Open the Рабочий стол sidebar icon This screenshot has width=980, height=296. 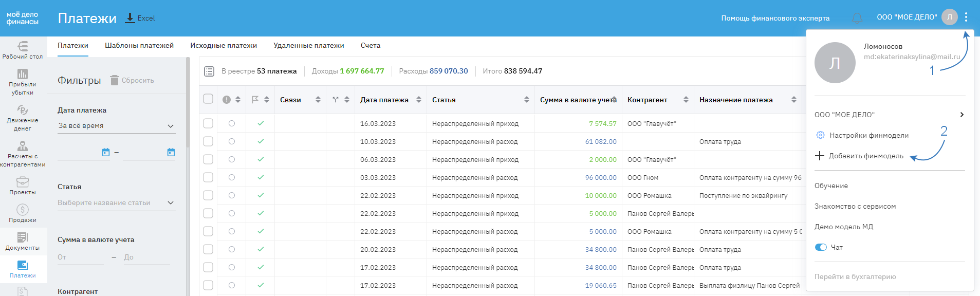23,50
